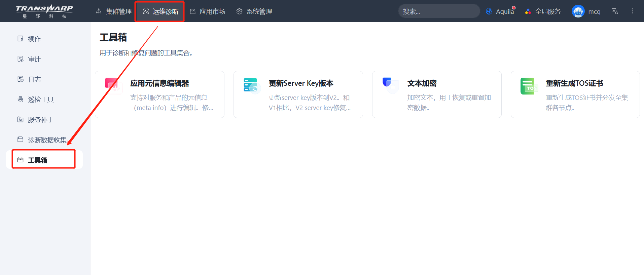The height and width of the screenshot is (275, 644).
Task: Click the 更新Server Key版本 server icon
Action: pos(252,86)
